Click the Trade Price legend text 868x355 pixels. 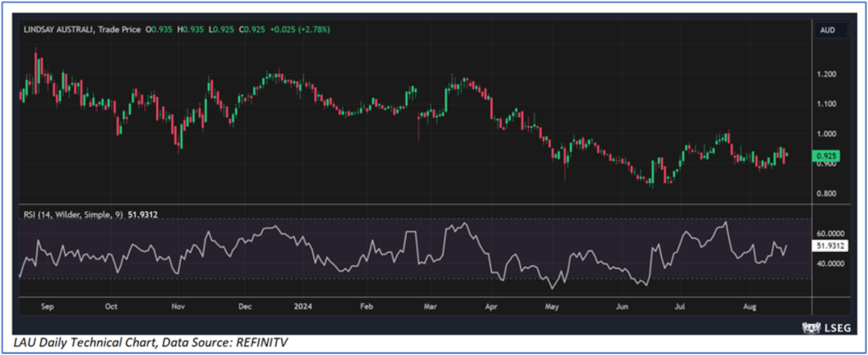(119, 30)
